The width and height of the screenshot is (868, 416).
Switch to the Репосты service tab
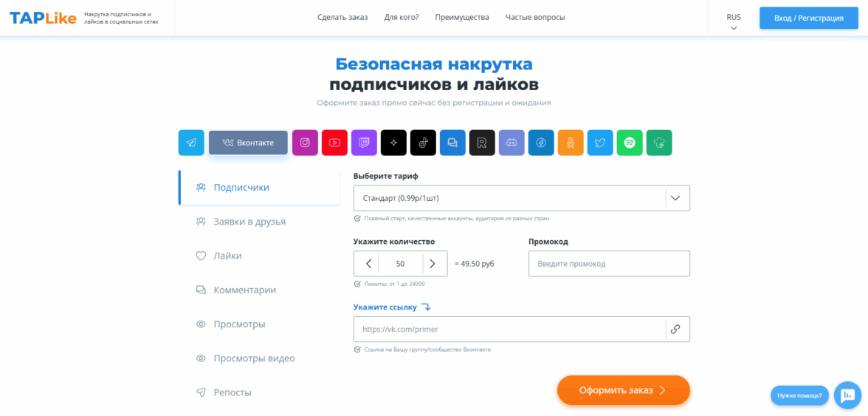tap(259, 393)
